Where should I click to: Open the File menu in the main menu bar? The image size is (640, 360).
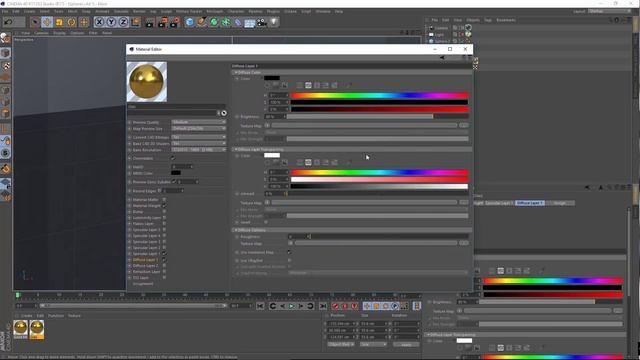pos(5,11)
